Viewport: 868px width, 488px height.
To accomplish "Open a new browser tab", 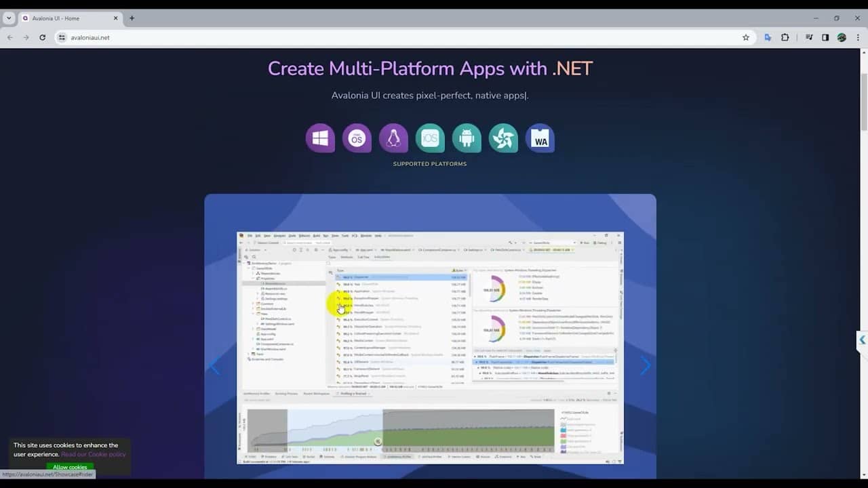I will [x=132, y=18].
